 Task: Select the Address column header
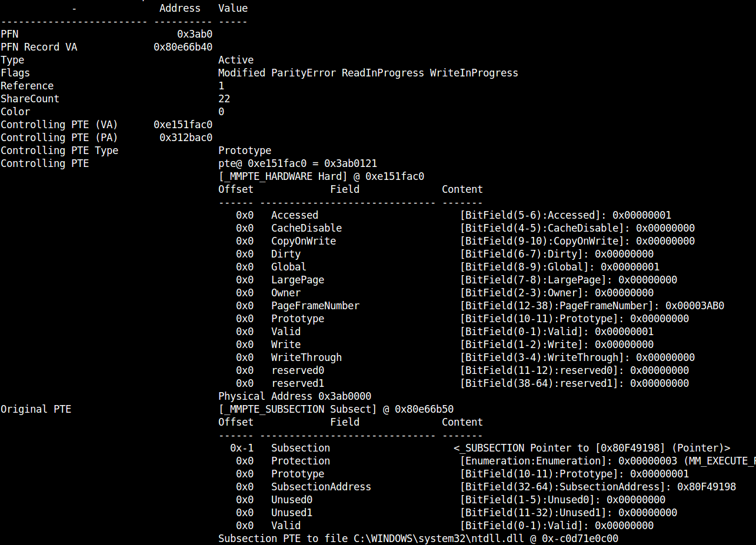pyautogui.click(x=180, y=8)
